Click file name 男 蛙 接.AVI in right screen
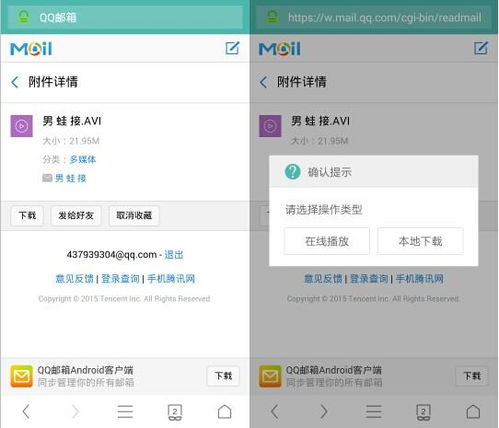Viewport: 499px width, 428px height. click(321, 121)
